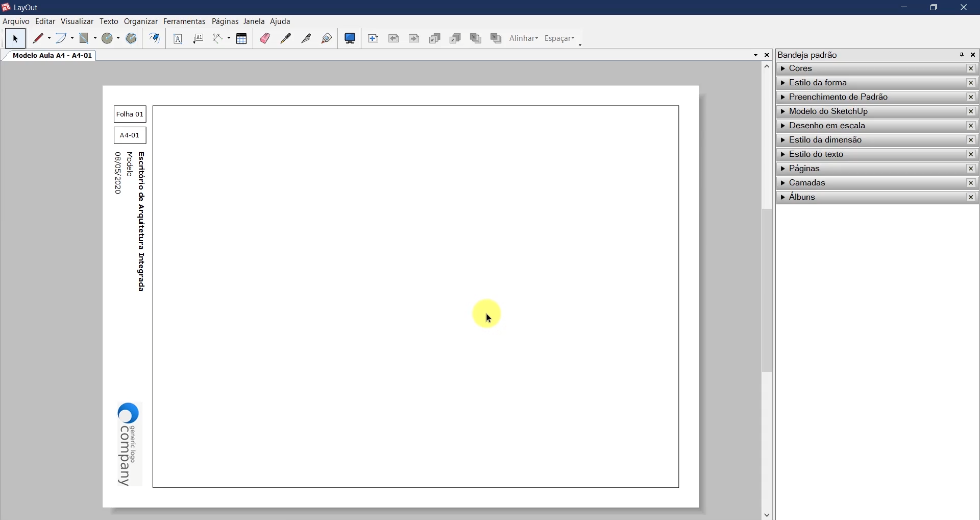Select the Polygon tool
This screenshot has width=980, height=520.
coord(132,39)
